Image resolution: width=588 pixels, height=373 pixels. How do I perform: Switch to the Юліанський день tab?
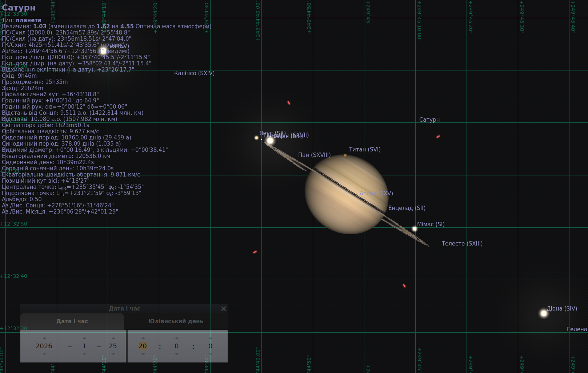click(x=176, y=321)
